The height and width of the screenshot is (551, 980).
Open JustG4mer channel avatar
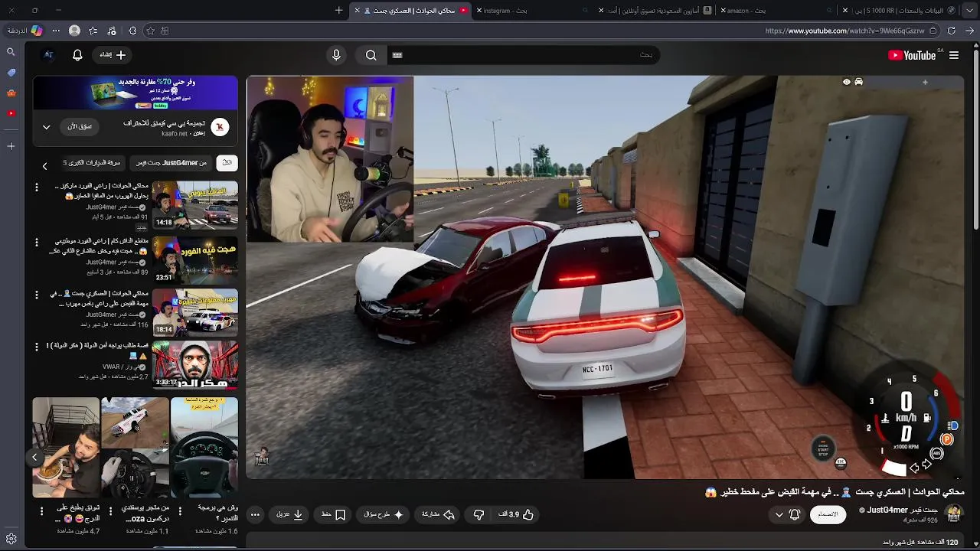coord(954,514)
